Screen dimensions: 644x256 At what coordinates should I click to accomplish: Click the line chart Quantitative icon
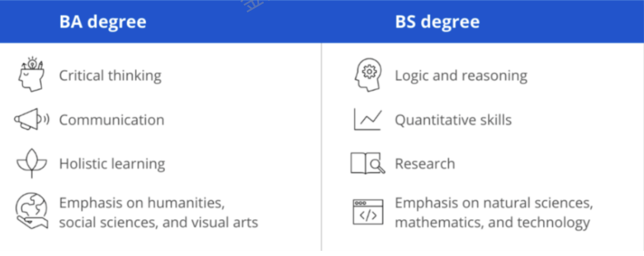[x=367, y=119]
